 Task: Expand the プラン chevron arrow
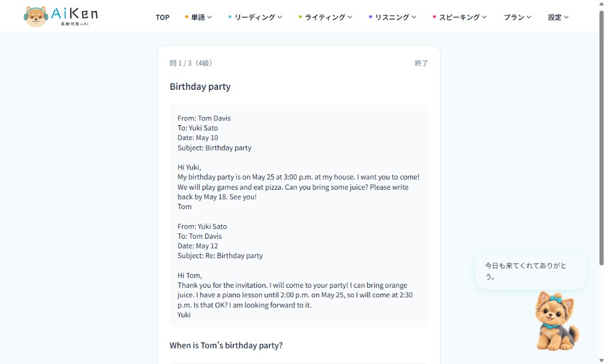click(529, 17)
